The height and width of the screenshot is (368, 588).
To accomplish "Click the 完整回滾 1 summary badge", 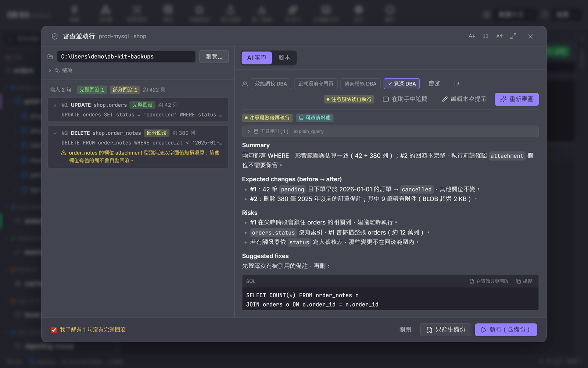I will click(x=92, y=90).
